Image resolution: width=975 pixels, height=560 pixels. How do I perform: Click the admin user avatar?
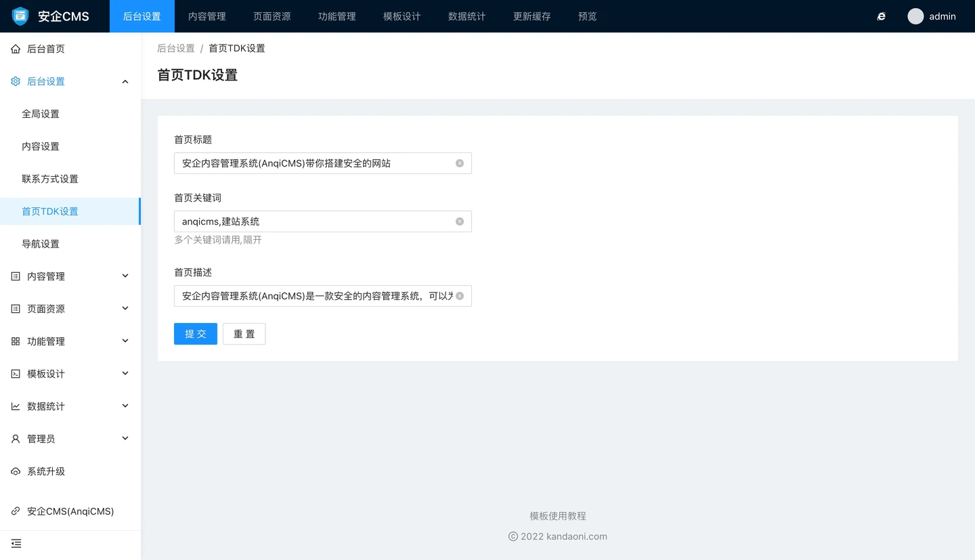point(915,16)
